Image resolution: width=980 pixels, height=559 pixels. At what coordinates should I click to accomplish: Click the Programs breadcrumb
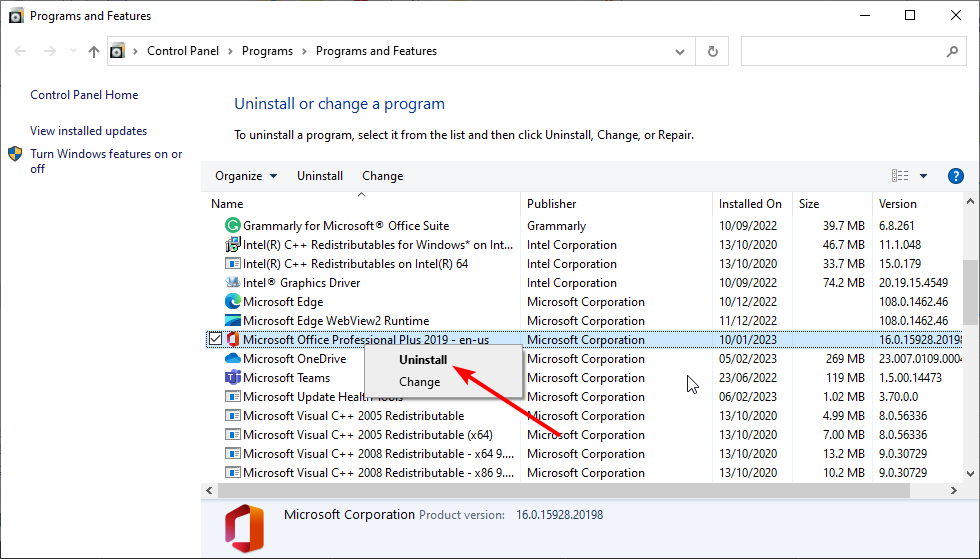coord(268,51)
